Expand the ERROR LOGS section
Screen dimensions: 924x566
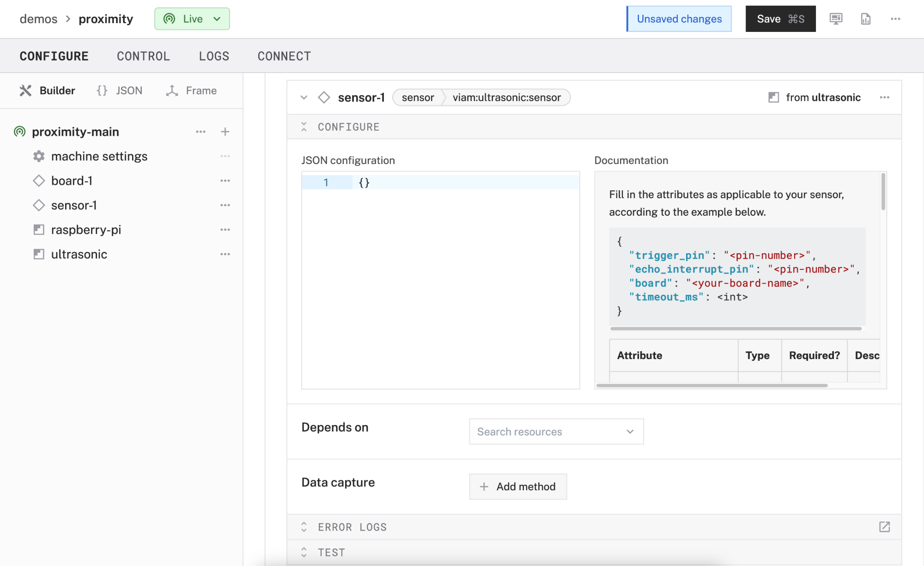(x=304, y=527)
